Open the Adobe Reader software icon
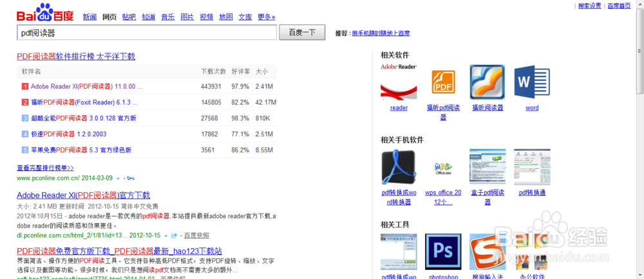Viewport: 644px width, 279px height. (x=399, y=82)
